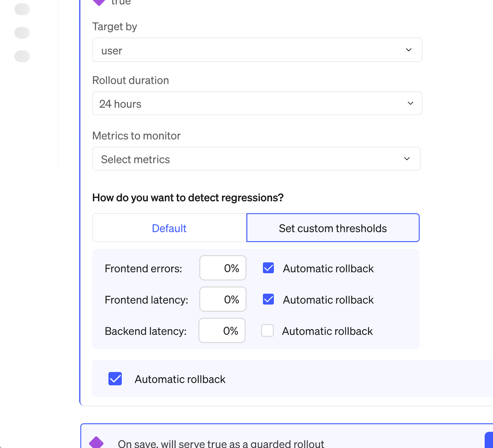
Task: Select the Set custom thresholds option
Action: (333, 228)
